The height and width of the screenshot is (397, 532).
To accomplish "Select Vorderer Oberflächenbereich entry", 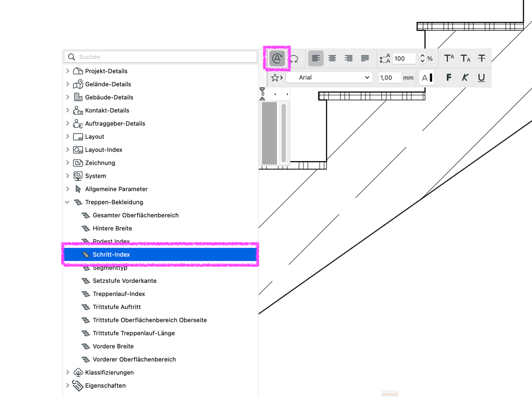I will (x=134, y=359).
